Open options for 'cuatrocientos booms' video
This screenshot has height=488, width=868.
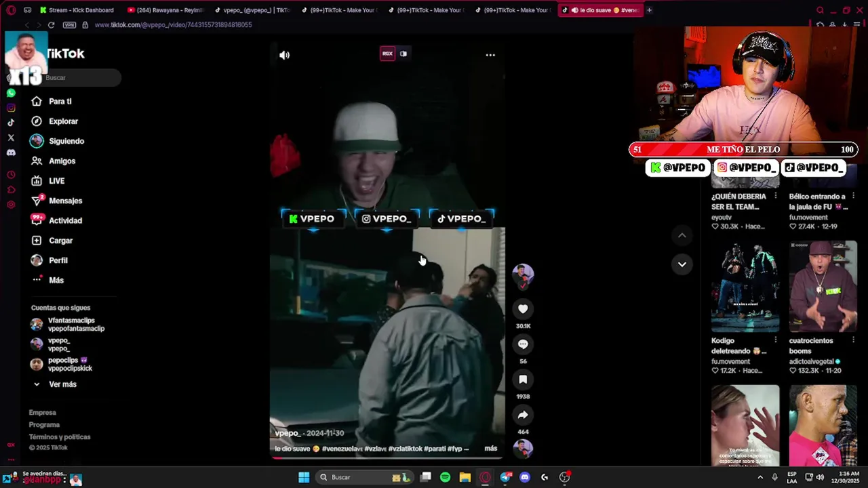pos(853,341)
